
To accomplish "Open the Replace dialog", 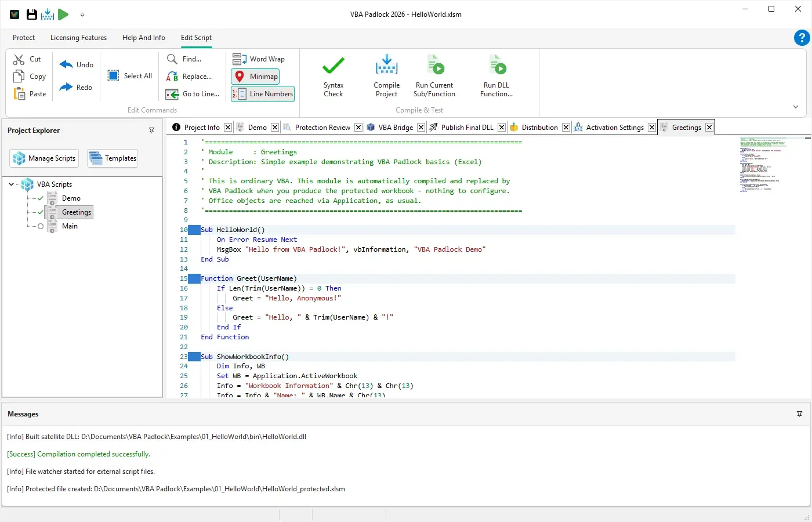I will point(189,77).
